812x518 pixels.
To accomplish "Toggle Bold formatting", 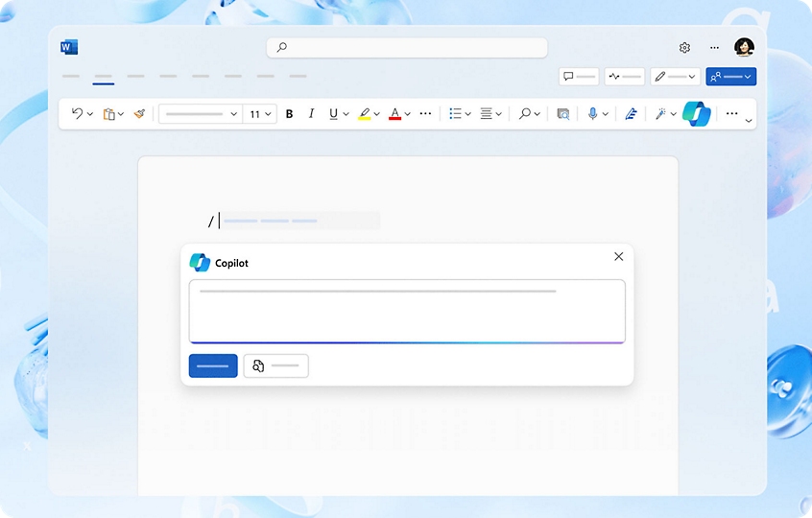I will pyautogui.click(x=289, y=113).
